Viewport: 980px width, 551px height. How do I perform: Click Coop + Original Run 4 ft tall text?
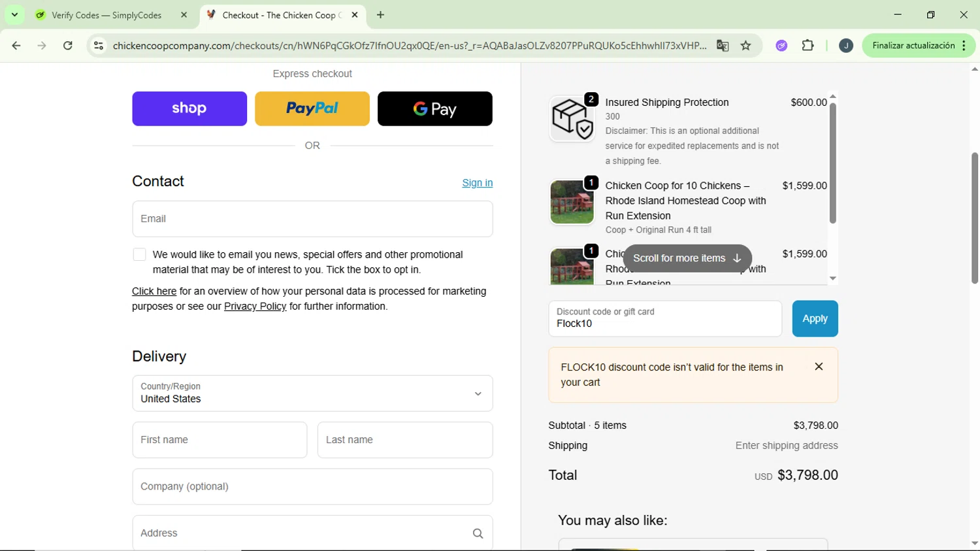[x=659, y=230]
